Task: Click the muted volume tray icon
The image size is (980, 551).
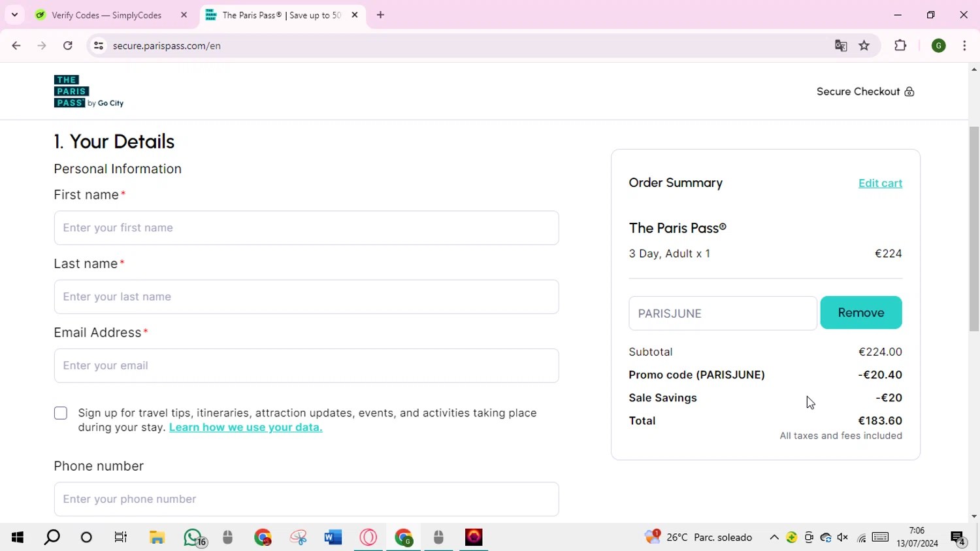Action: coord(843,537)
